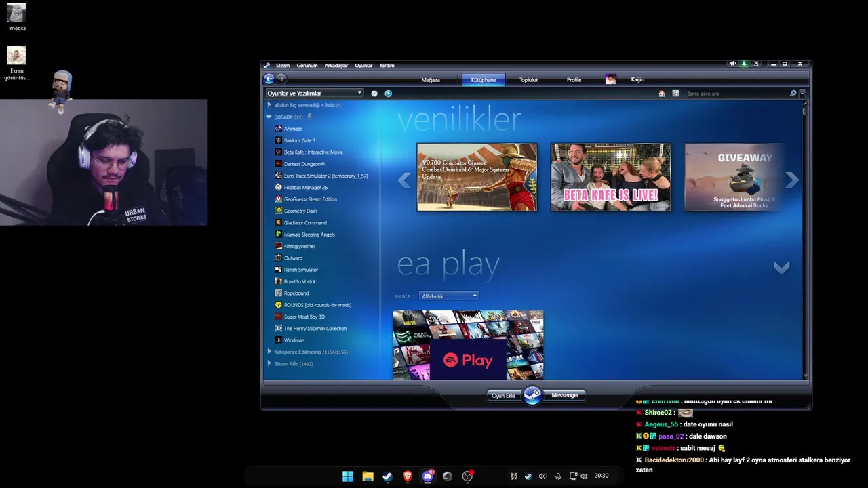
Task: Open the Yardım menu
Action: click(387, 66)
